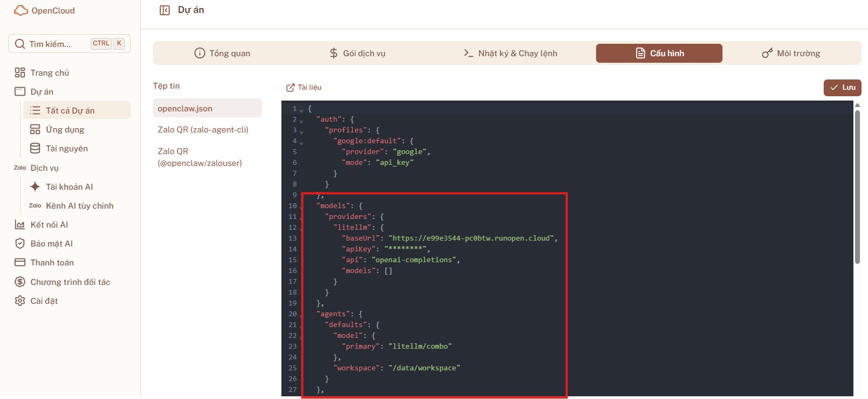
Task: Collapse the "profiles" block fold arrow
Action: (x=301, y=131)
